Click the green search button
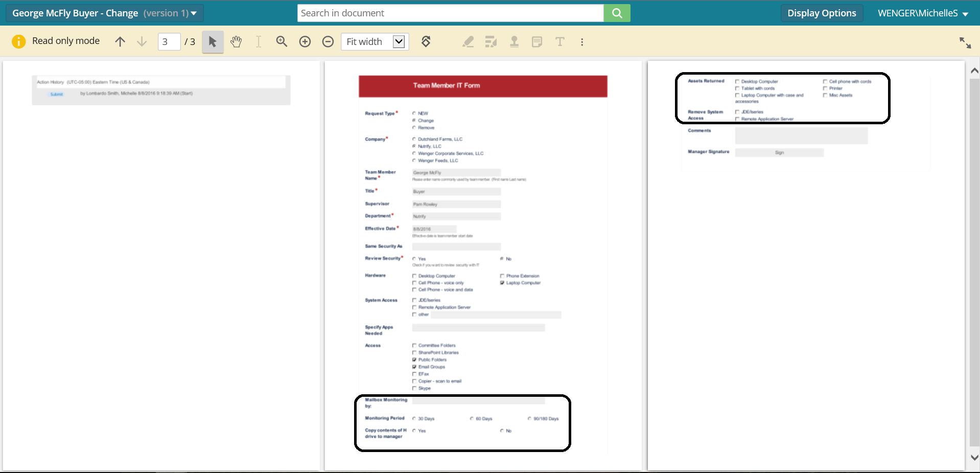 pyautogui.click(x=617, y=13)
